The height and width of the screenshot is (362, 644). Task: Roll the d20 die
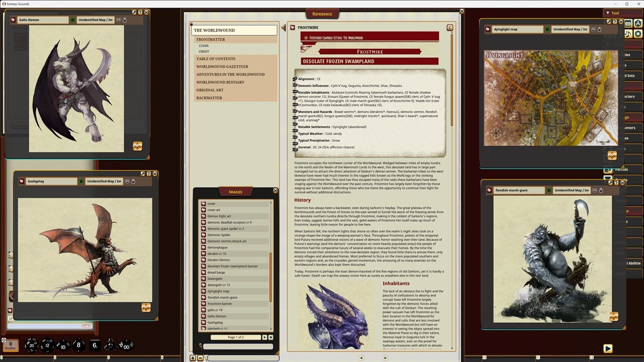click(x=31, y=345)
